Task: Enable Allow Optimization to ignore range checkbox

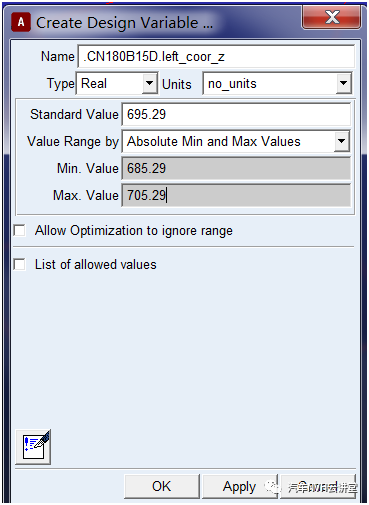Action: tap(20, 230)
